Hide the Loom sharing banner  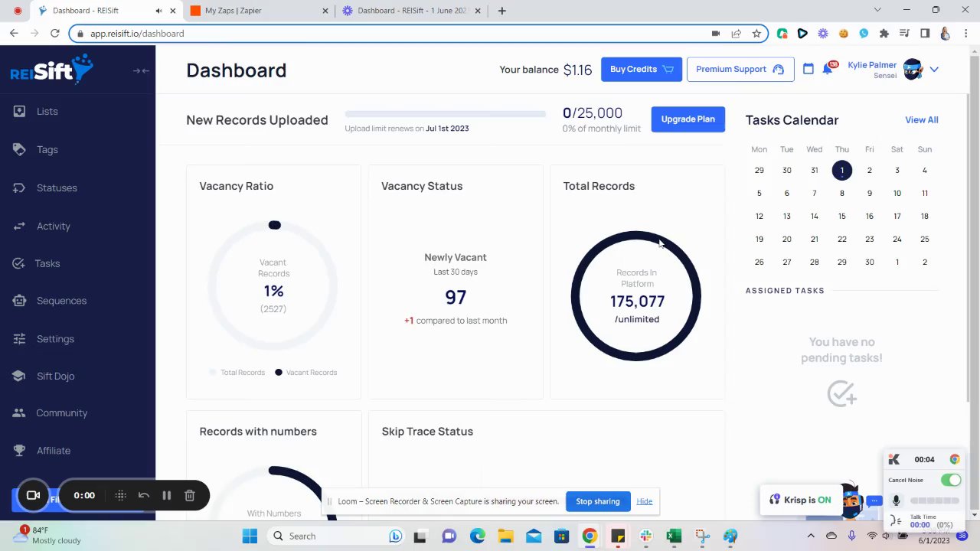point(645,501)
